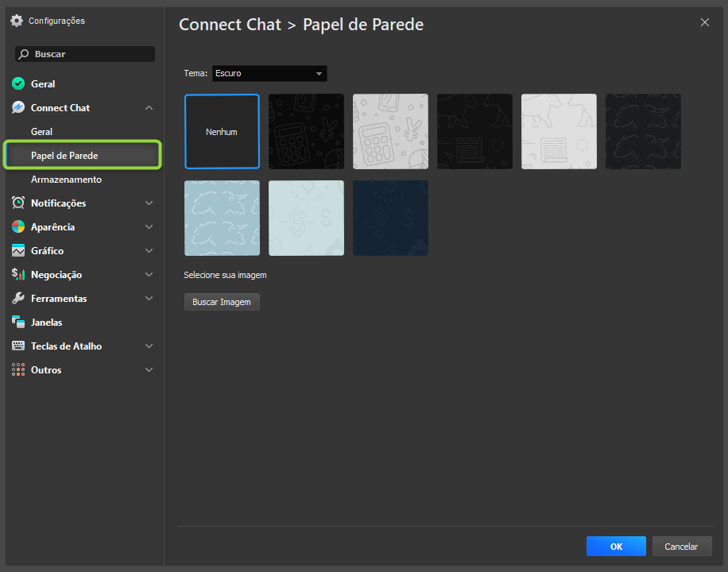Close the settings dialog with X
Image resolution: width=728 pixels, height=572 pixels.
704,22
